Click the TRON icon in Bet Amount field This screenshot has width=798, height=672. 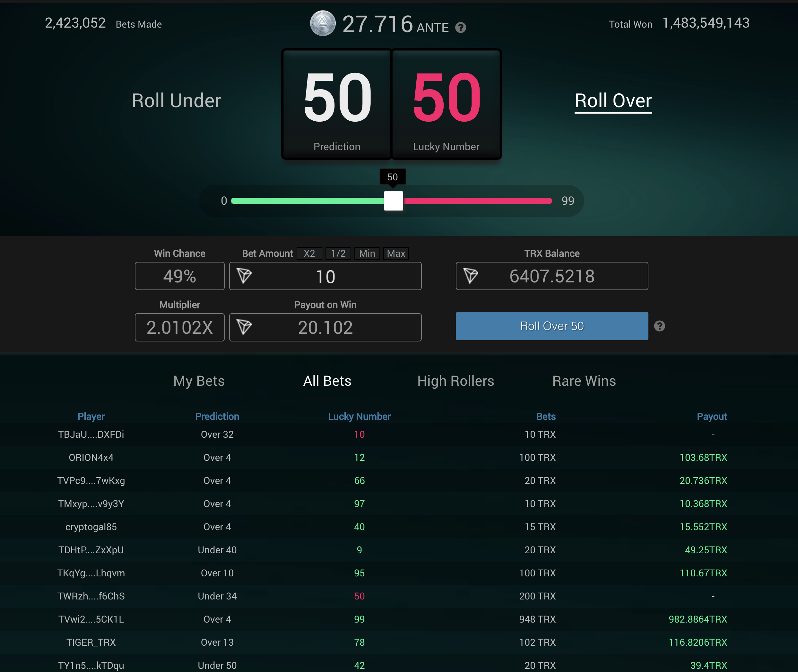(x=244, y=275)
